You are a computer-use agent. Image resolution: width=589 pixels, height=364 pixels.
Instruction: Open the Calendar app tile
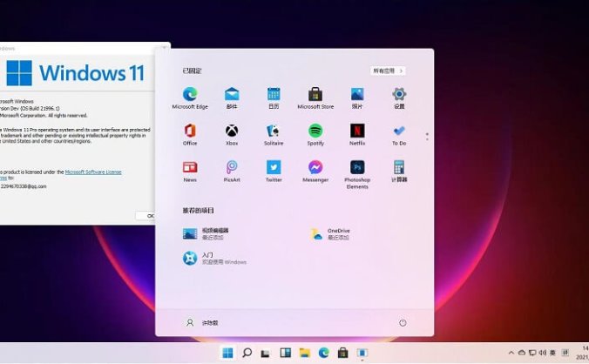point(274,98)
